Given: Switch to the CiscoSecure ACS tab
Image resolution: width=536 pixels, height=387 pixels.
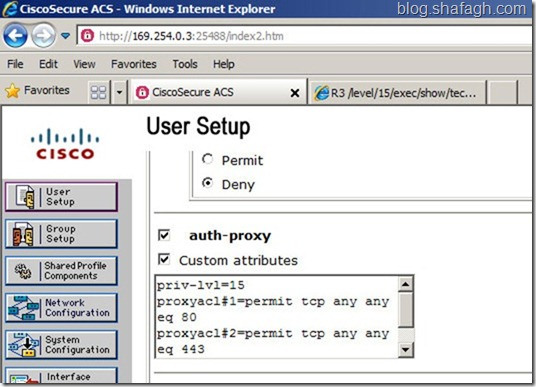Looking at the screenshot, I should pyautogui.click(x=218, y=92).
